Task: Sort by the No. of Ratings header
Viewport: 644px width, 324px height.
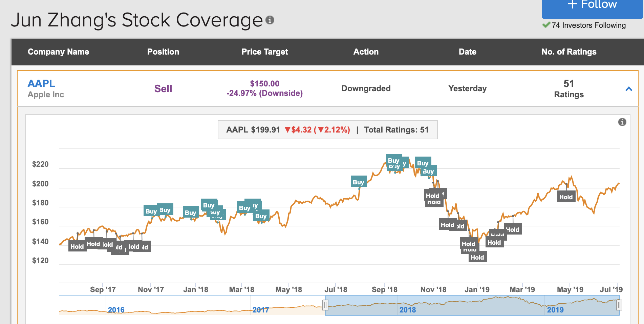Action: tap(569, 52)
